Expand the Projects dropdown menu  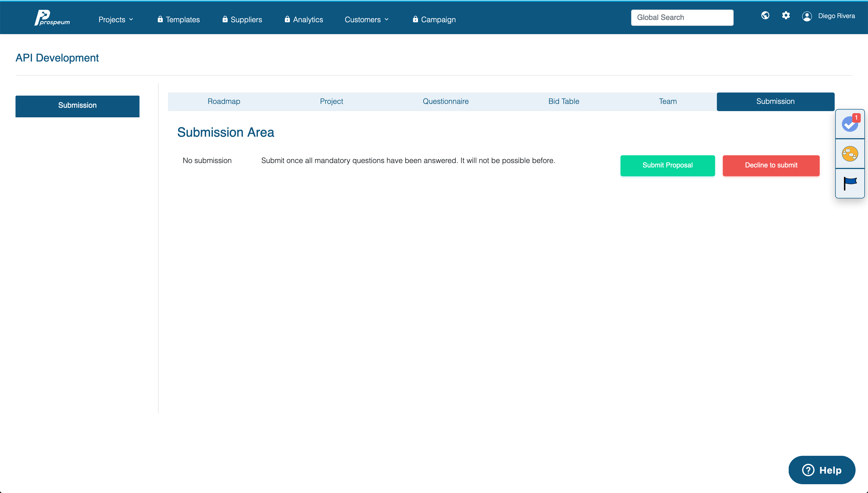116,20
